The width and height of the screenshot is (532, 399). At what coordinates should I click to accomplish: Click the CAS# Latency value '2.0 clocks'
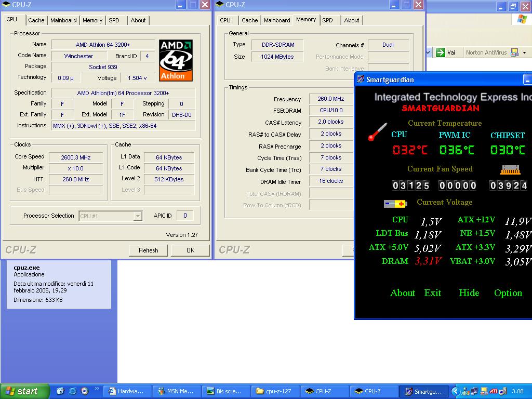pyautogui.click(x=331, y=122)
